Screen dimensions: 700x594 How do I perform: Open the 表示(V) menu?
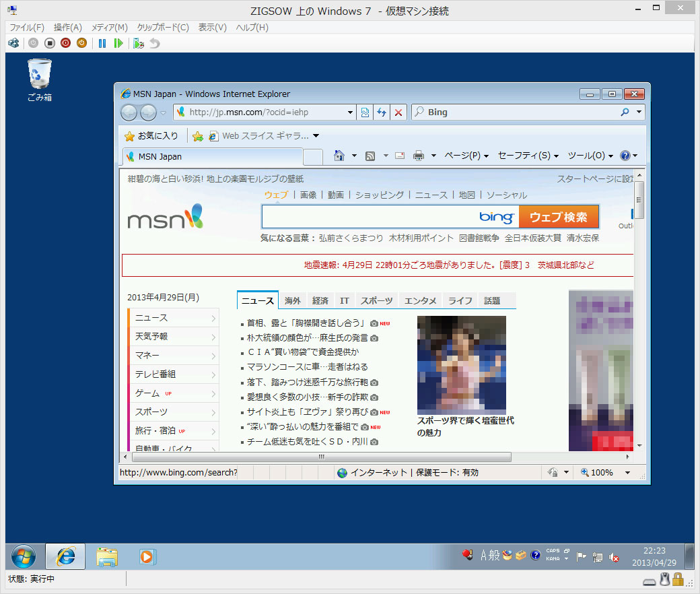[213, 27]
